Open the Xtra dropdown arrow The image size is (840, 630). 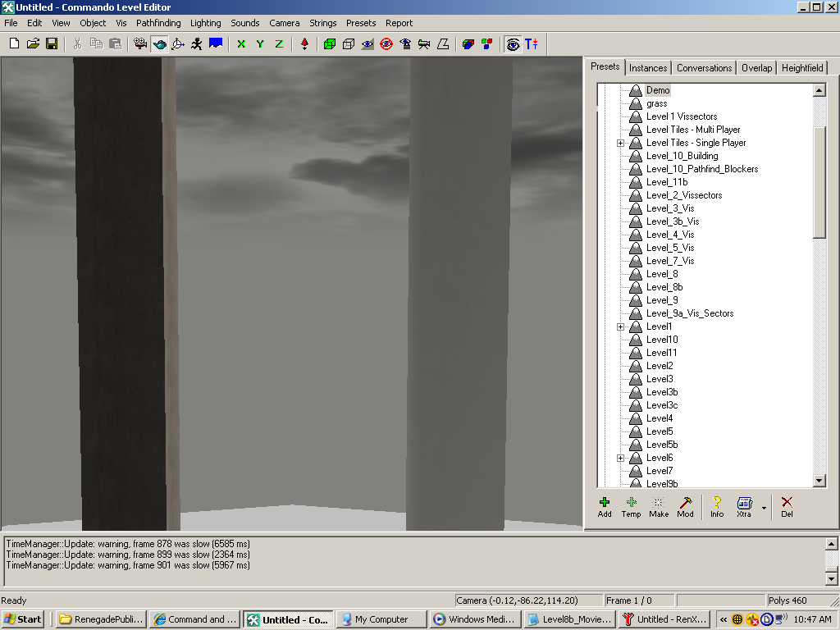(x=764, y=508)
